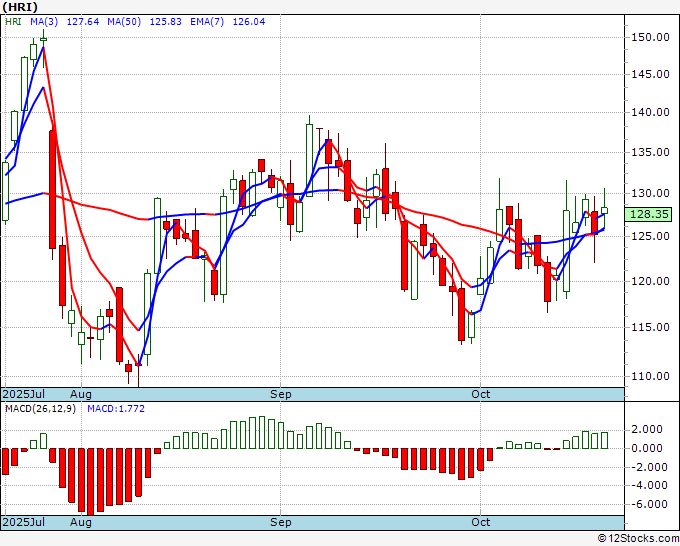Click the 110.00 price axis label
The height and width of the screenshot is (546, 680).
pos(650,376)
